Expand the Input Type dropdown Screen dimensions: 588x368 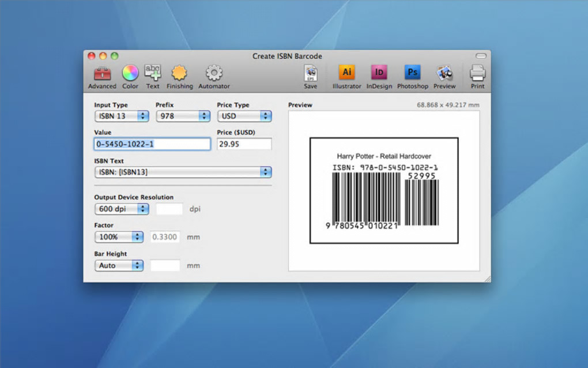click(122, 116)
